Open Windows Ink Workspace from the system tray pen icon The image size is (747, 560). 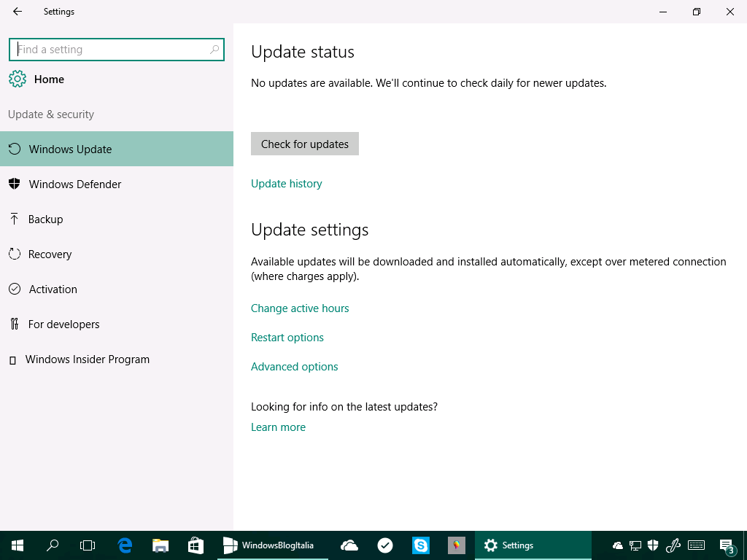click(672, 545)
